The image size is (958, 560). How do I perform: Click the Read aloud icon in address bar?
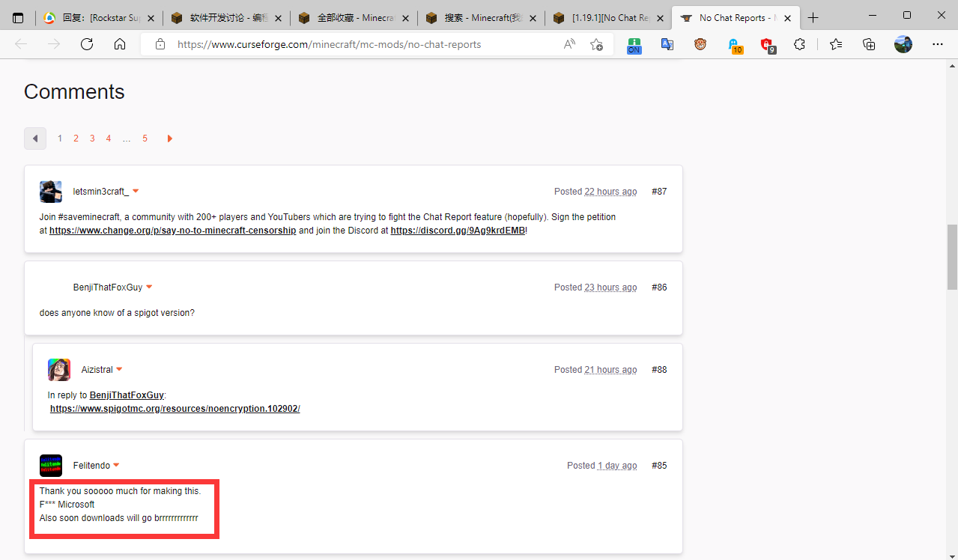(x=569, y=44)
